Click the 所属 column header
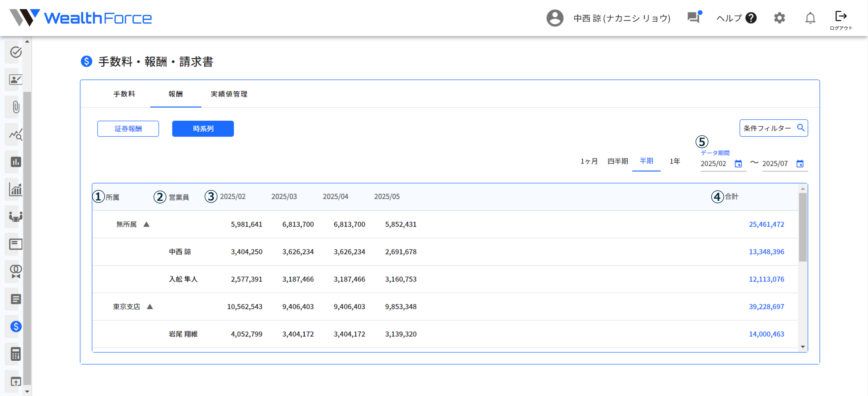 pos(112,197)
